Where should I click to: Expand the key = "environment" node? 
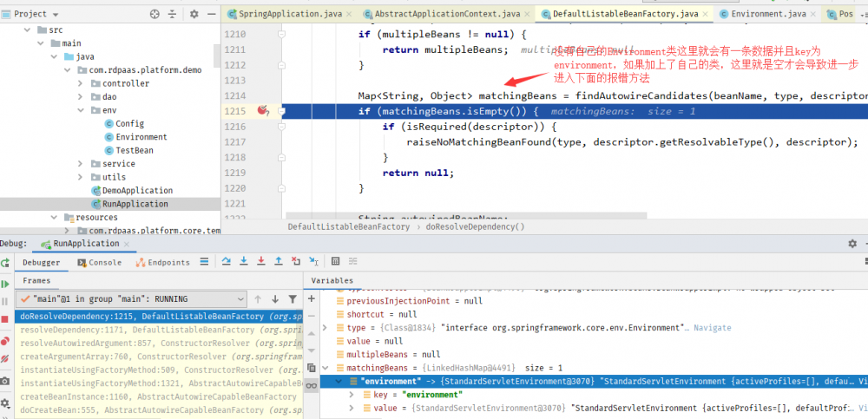[352, 395]
